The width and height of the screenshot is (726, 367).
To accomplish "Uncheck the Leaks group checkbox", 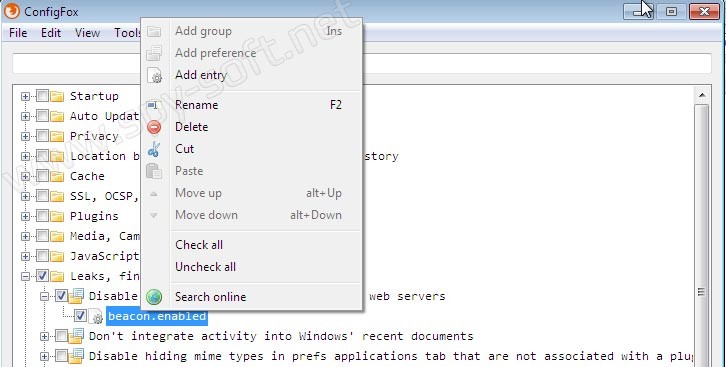I will 42,276.
